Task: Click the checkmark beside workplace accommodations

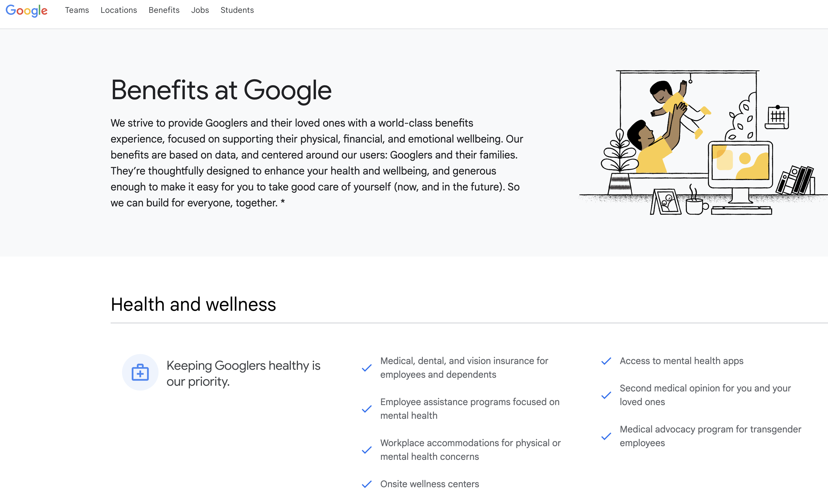Action: point(367,450)
